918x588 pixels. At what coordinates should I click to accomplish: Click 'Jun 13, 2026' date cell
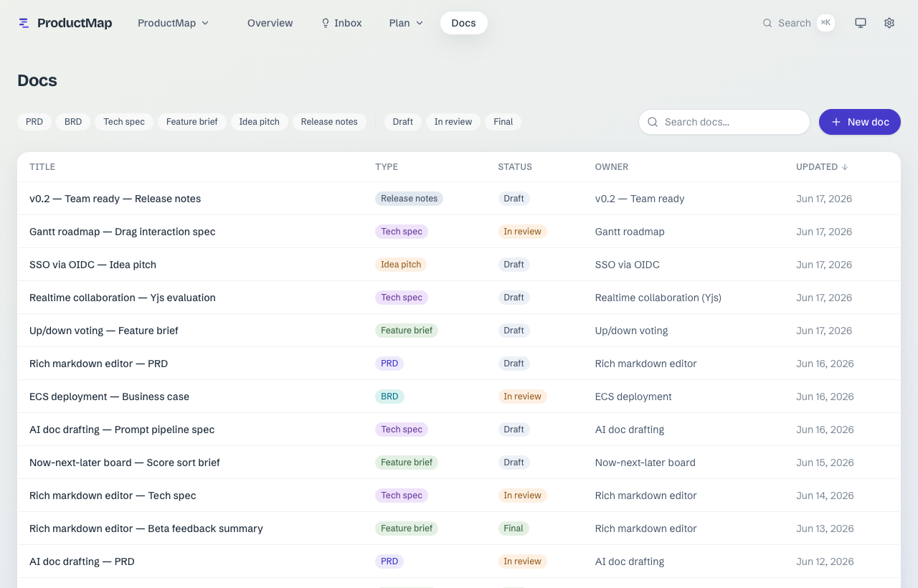[825, 528]
